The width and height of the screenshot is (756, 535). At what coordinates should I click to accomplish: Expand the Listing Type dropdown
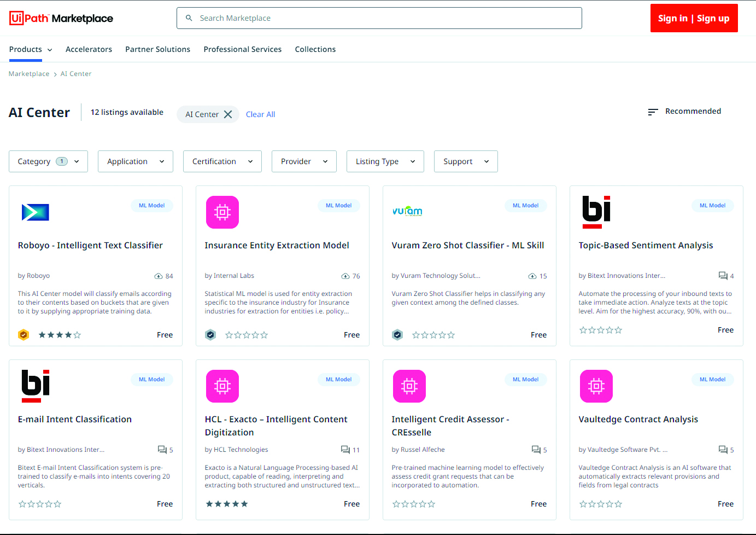(x=385, y=161)
